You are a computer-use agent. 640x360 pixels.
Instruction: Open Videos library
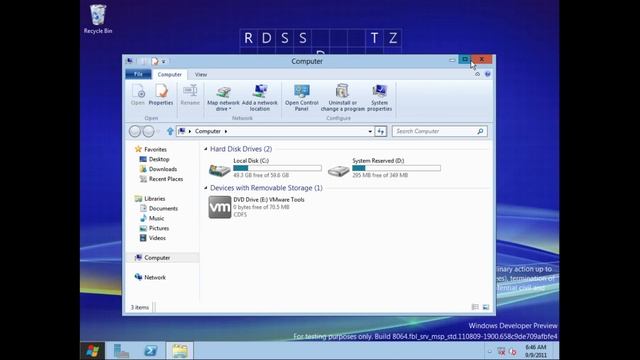tap(152, 238)
